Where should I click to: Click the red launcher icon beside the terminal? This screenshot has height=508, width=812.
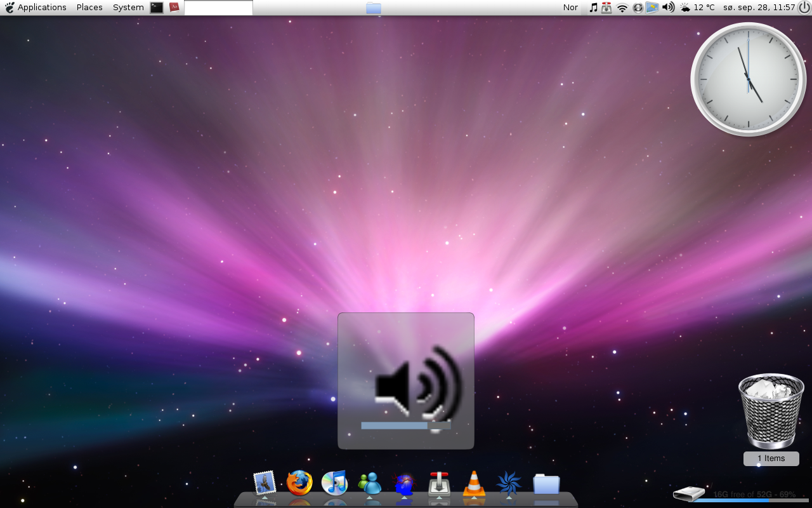coord(174,8)
